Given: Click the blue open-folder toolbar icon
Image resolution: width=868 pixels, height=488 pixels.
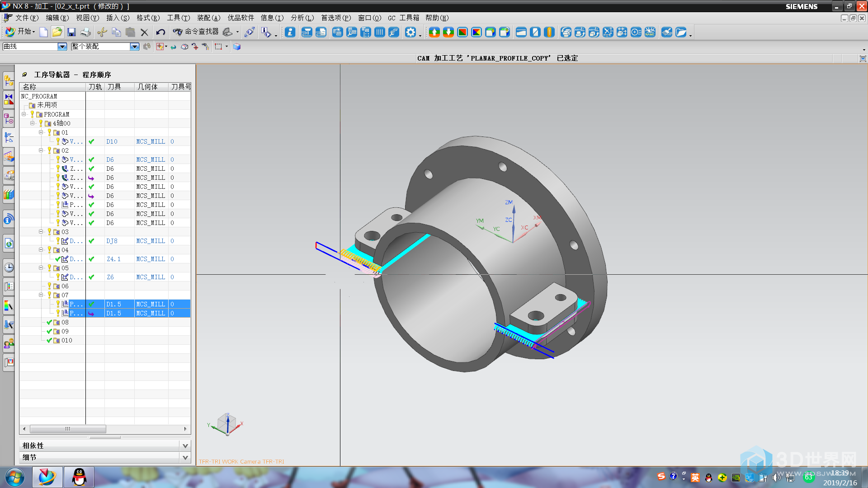Looking at the screenshot, I should coord(681,32).
